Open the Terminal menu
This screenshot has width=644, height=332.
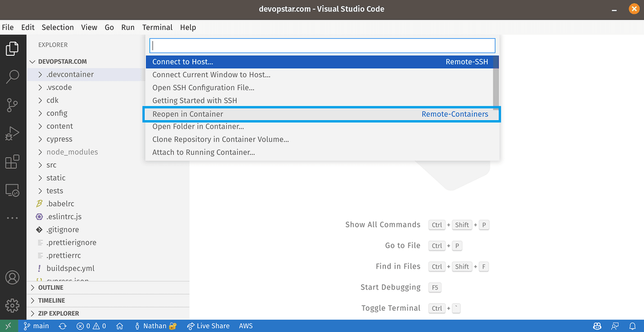(157, 27)
